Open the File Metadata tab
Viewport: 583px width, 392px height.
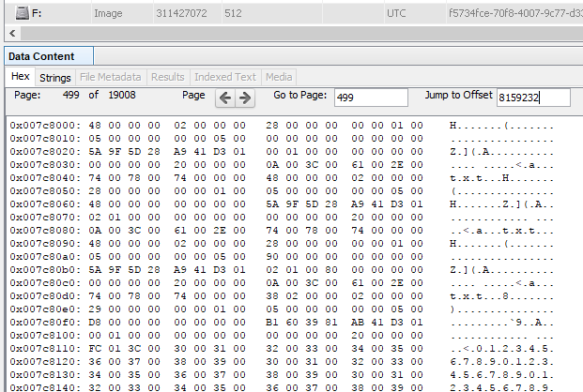coord(111,77)
